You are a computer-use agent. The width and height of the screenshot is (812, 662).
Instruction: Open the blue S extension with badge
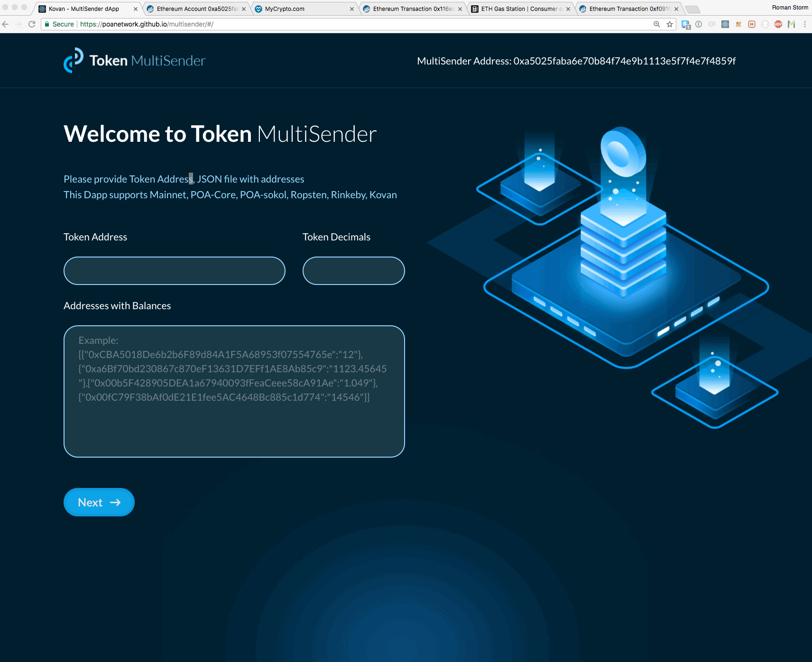tap(686, 24)
